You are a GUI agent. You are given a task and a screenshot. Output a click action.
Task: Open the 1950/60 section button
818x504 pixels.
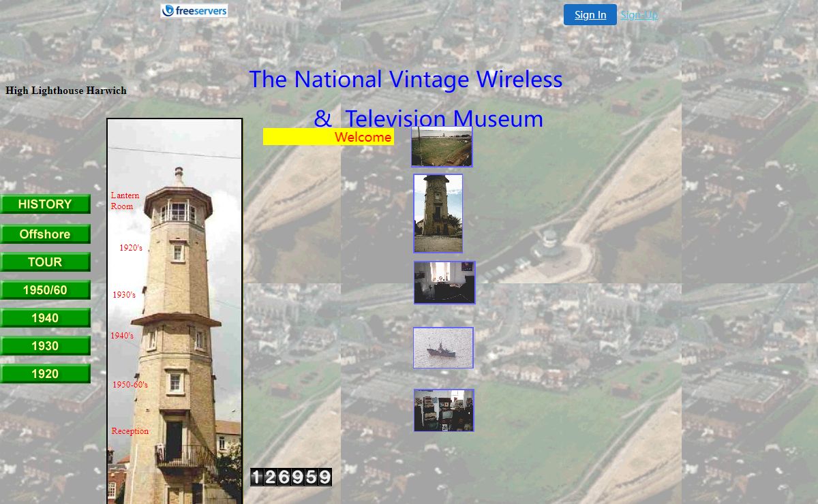click(x=45, y=290)
